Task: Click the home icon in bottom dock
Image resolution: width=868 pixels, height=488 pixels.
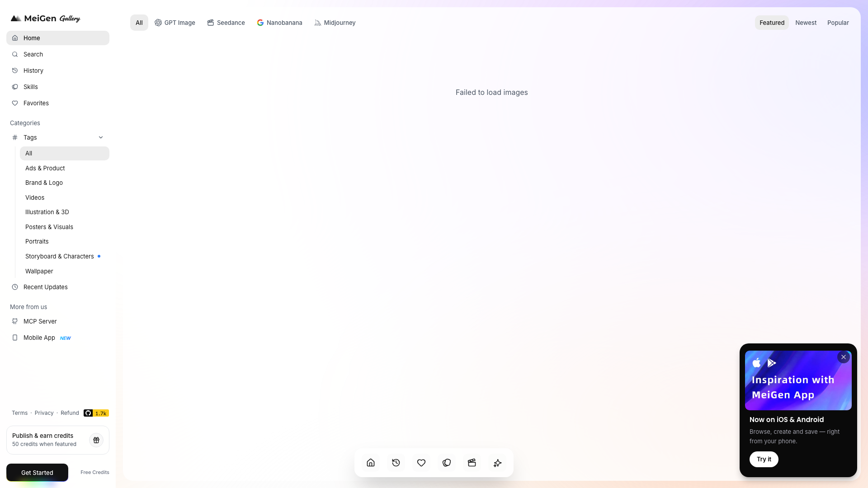Action: point(371,463)
